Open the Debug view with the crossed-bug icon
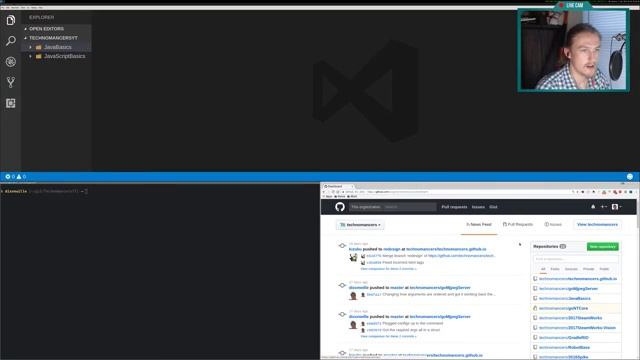This screenshot has width=640, height=360. [11, 62]
